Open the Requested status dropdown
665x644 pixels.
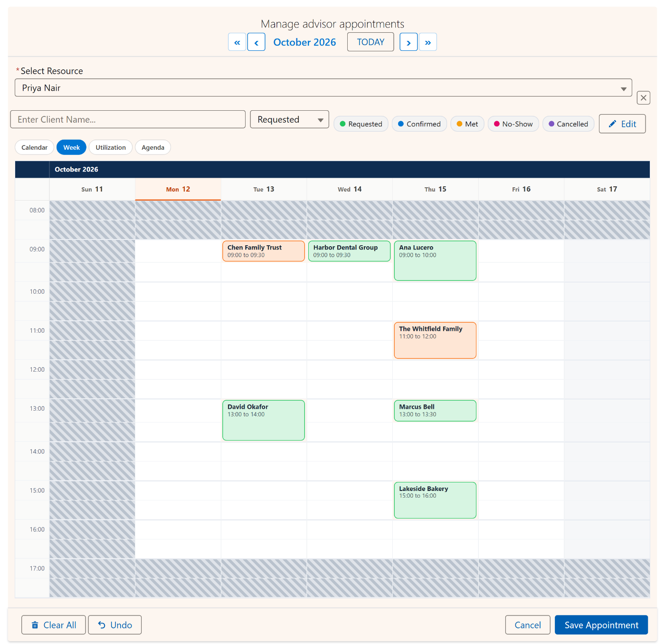pos(290,119)
